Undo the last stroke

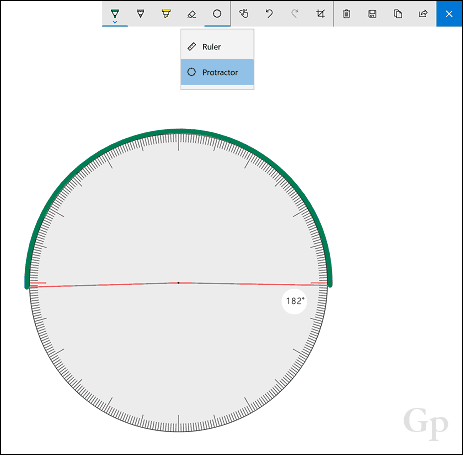(269, 14)
